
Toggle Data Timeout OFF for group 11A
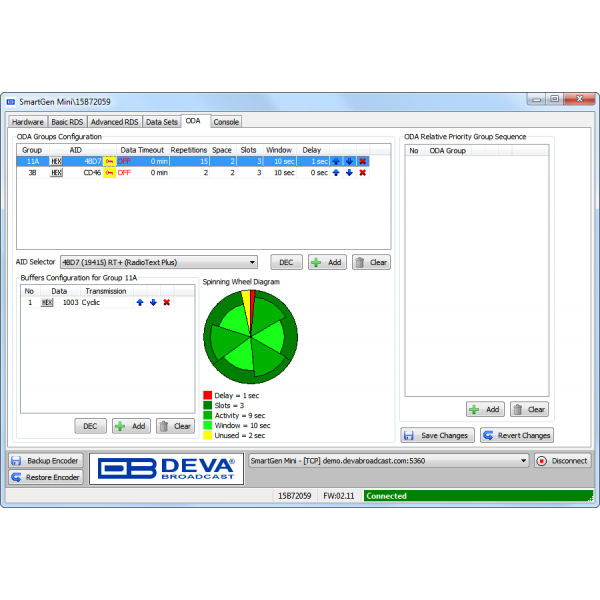pos(124,161)
